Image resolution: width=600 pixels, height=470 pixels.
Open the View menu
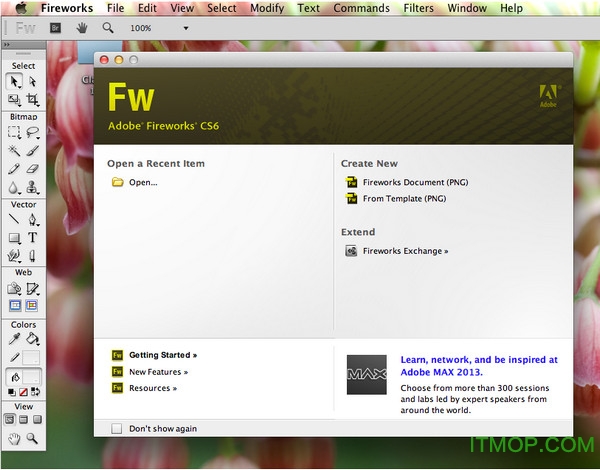click(x=182, y=8)
